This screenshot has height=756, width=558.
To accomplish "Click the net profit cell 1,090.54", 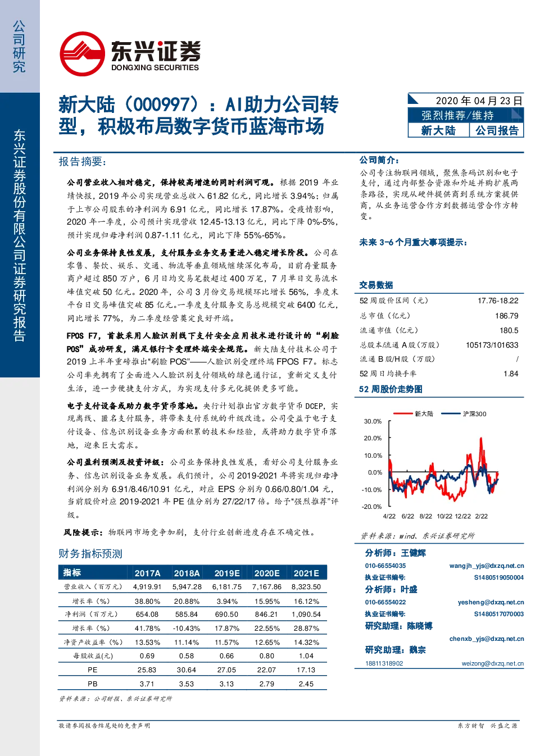I will (x=306, y=614).
